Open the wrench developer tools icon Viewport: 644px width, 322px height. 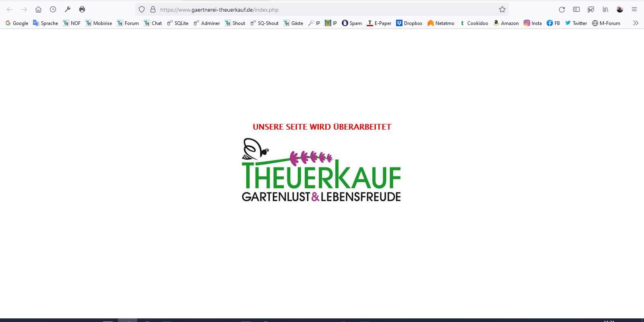[x=68, y=9]
